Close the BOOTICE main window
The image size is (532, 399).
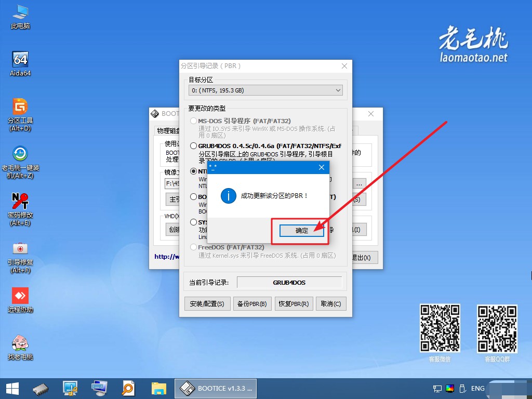click(x=371, y=114)
